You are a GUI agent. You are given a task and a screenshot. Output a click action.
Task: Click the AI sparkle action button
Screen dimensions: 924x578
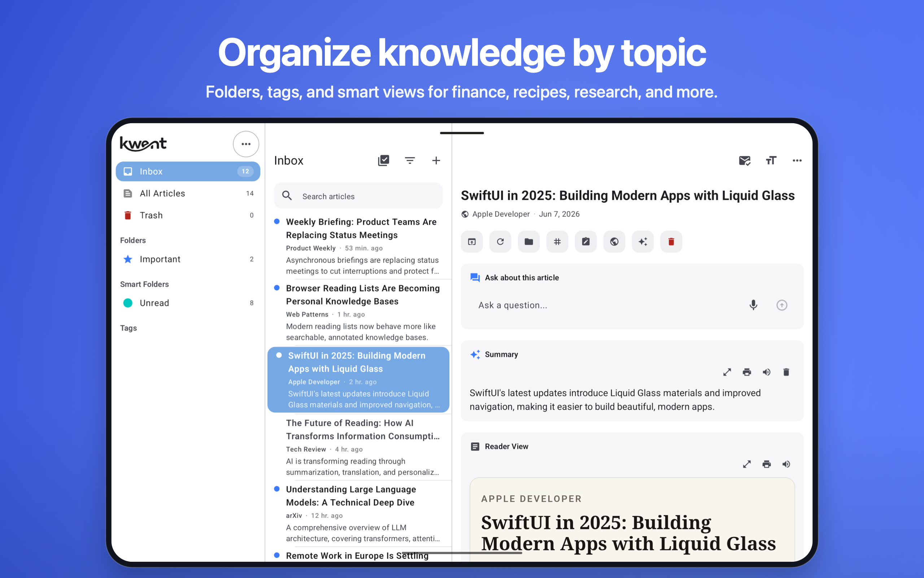click(642, 242)
